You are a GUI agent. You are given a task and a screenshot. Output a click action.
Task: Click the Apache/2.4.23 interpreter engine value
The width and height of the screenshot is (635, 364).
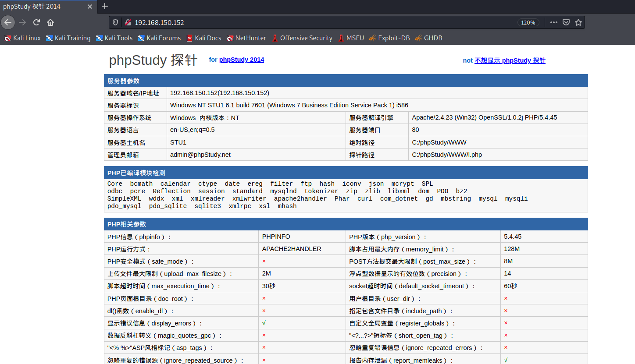point(485,117)
